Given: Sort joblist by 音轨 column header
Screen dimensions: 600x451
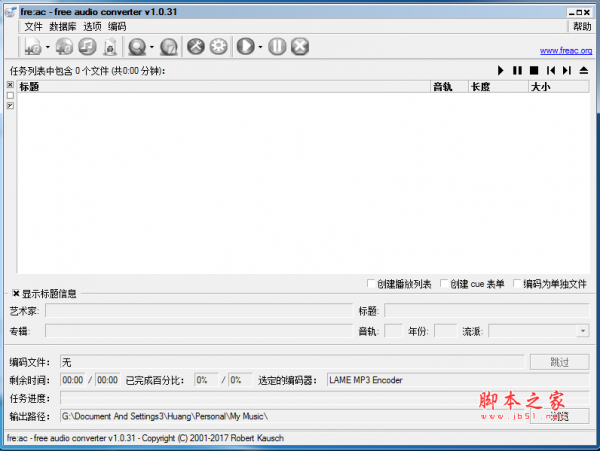Looking at the screenshot, I should (x=450, y=87).
